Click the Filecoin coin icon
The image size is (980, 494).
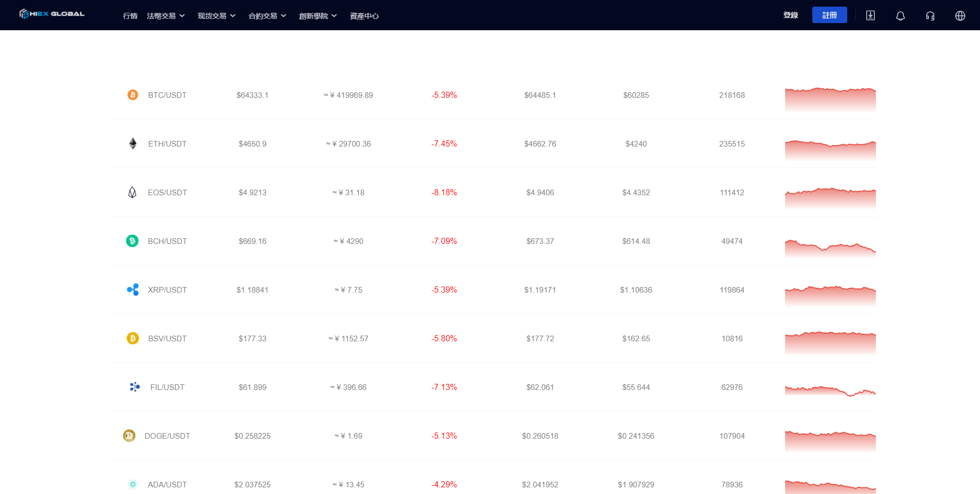tap(134, 387)
